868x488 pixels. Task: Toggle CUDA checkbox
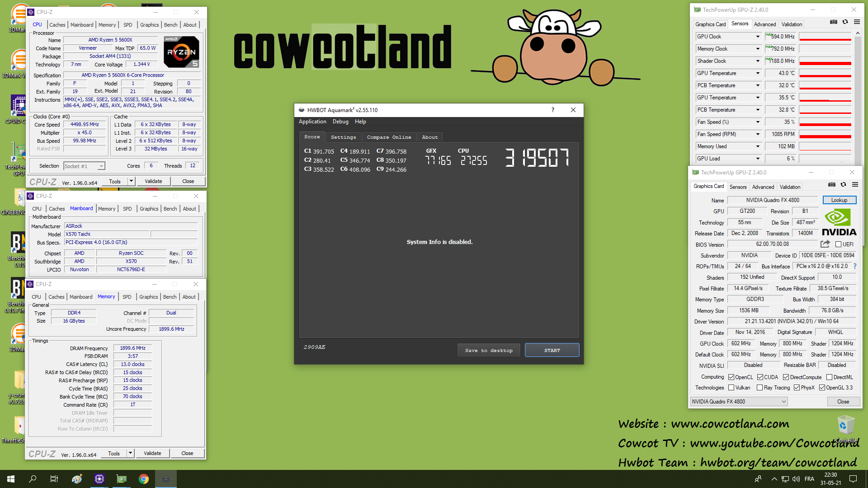tap(760, 377)
